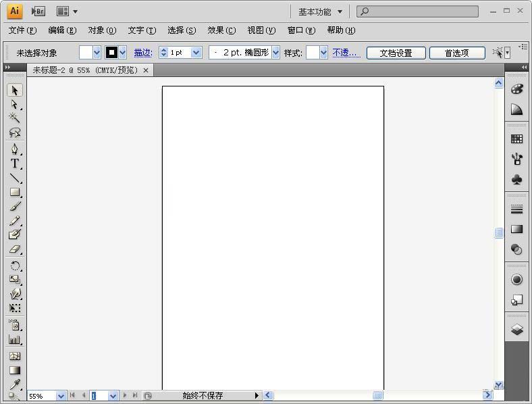The height and width of the screenshot is (404, 532).
Task: Open the 基本功能 workspace dropdown
Action: pyautogui.click(x=320, y=11)
